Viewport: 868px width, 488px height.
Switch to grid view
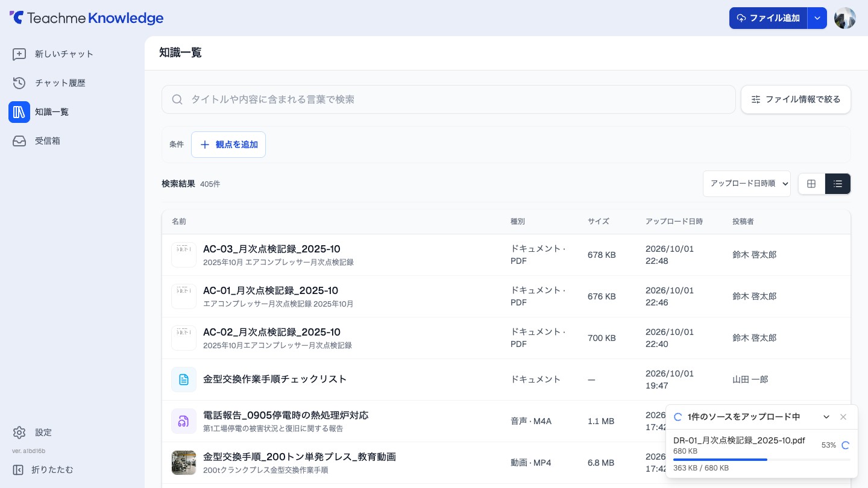(x=811, y=184)
